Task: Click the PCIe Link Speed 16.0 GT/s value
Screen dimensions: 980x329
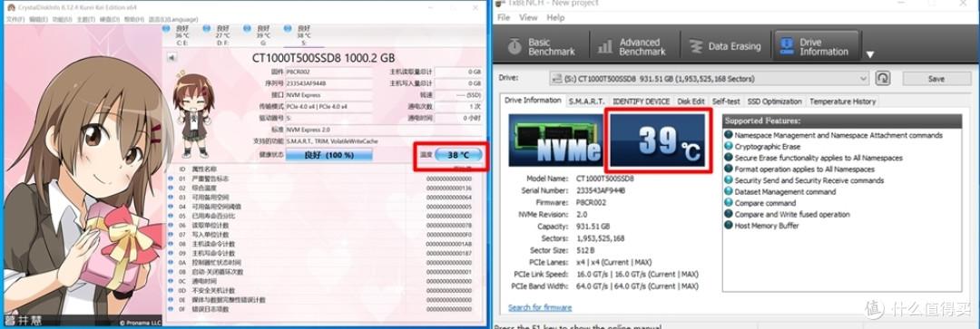Action: [637, 274]
